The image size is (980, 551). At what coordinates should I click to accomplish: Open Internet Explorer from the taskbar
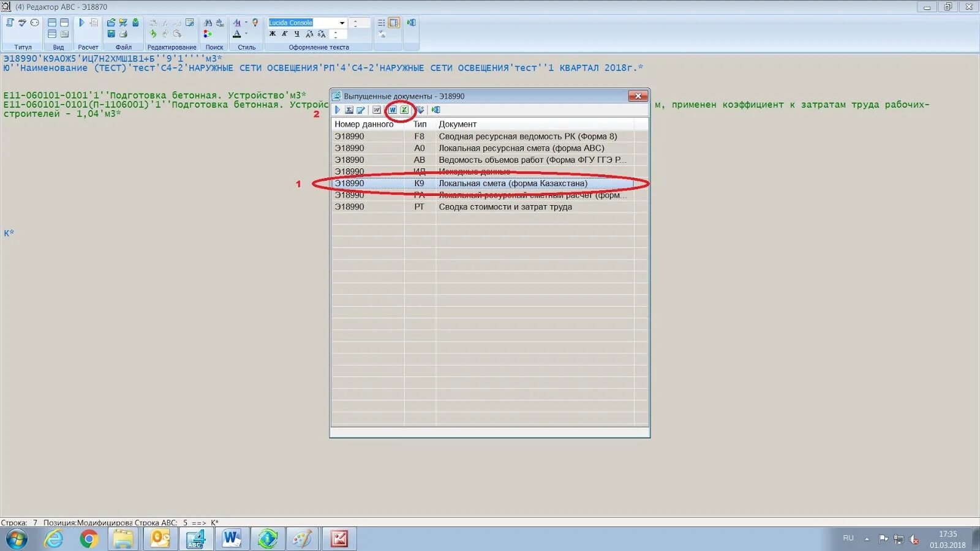pyautogui.click(x=54, y=539)
